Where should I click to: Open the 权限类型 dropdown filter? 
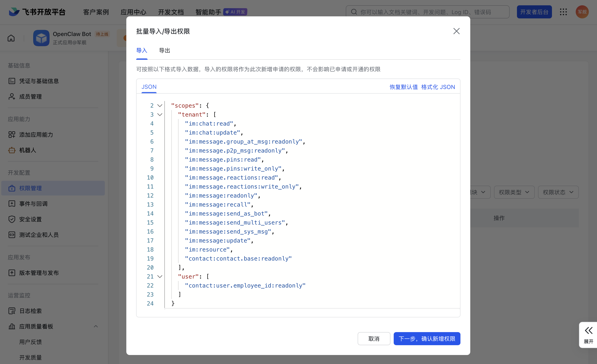point(514,192)
